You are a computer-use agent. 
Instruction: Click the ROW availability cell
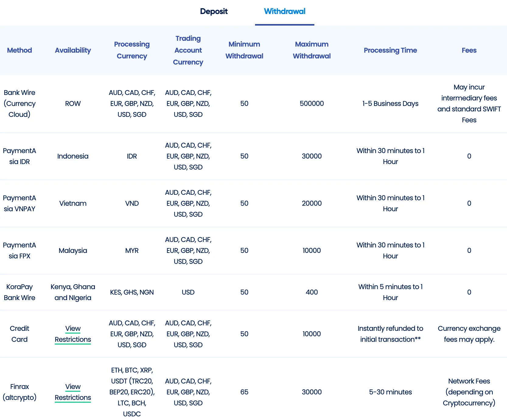point(73,103)
